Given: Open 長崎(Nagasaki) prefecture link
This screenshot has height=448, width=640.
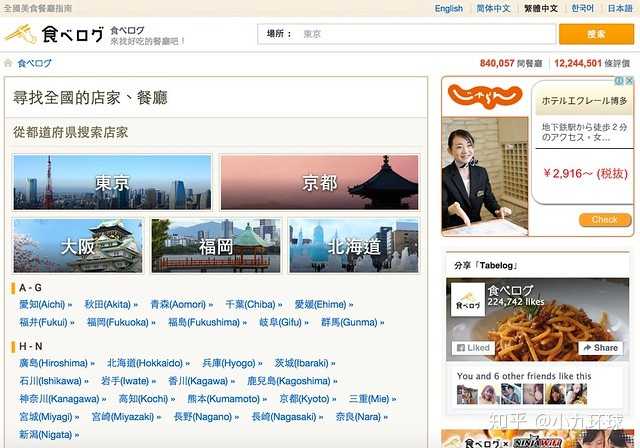Looking at the screenshot, I should coord(287,417).
